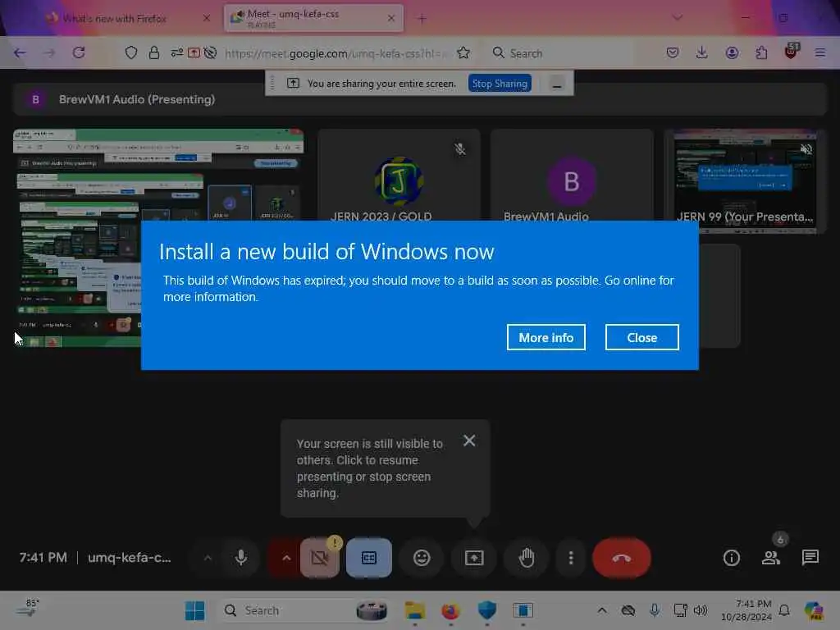Click the present screen button
Viewport: 840px width, 630px height.
[x=473, y=558]
